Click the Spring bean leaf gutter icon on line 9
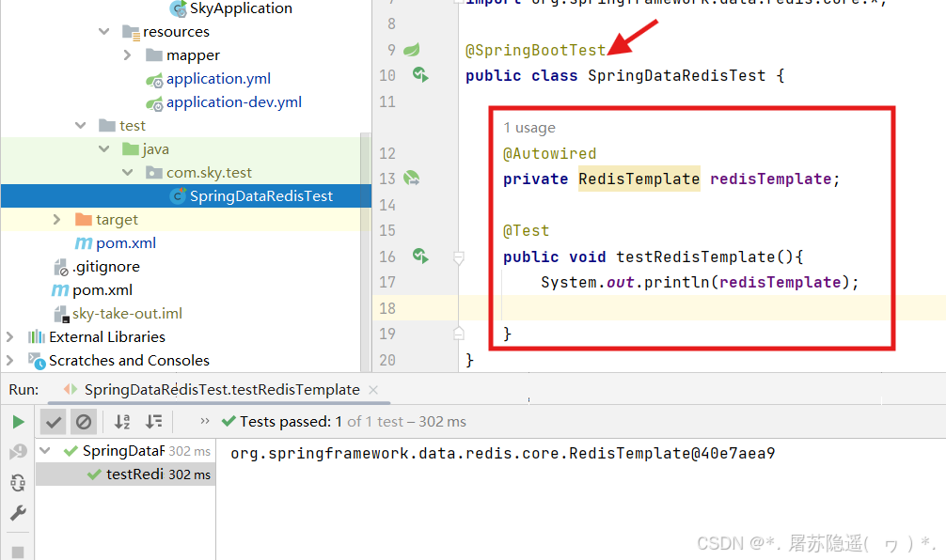 (412, 50)
